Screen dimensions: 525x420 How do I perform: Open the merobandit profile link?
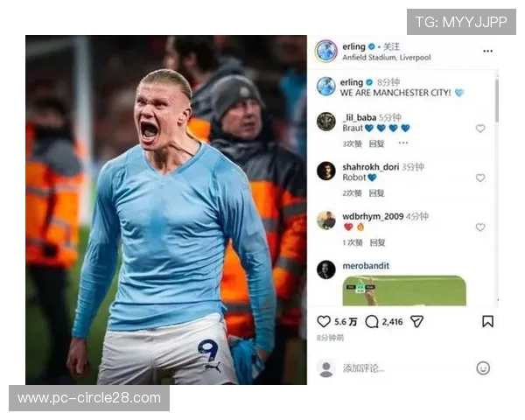click(366, 266)
